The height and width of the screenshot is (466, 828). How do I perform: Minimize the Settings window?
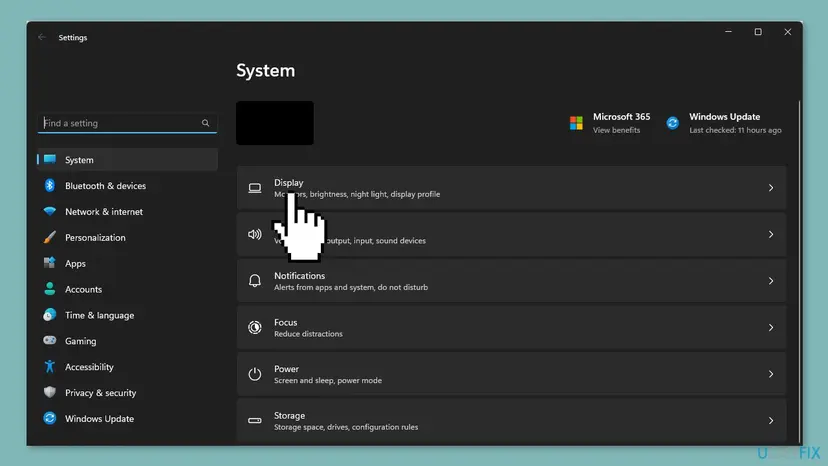[x=728, y=32]
